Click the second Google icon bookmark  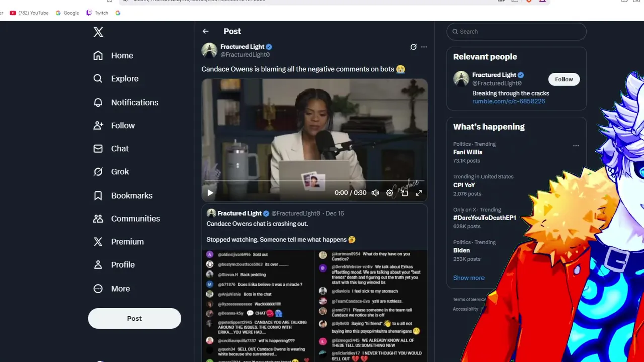tap(118, 13)
